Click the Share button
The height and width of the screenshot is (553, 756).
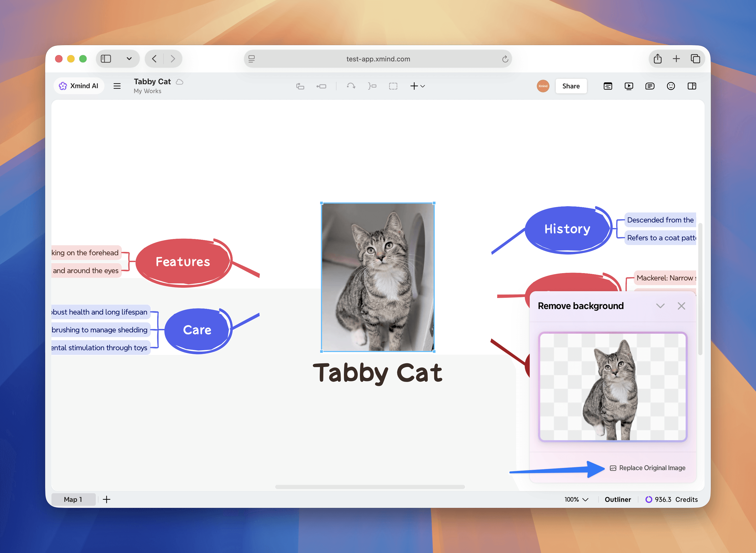click(571, 86)
